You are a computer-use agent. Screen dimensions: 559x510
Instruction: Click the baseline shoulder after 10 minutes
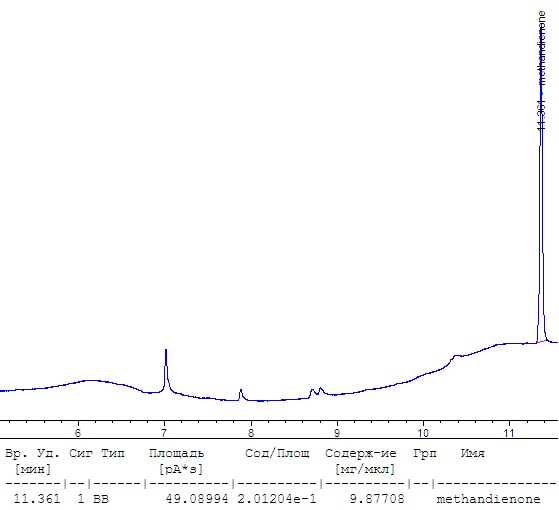(x=456, y=357)
